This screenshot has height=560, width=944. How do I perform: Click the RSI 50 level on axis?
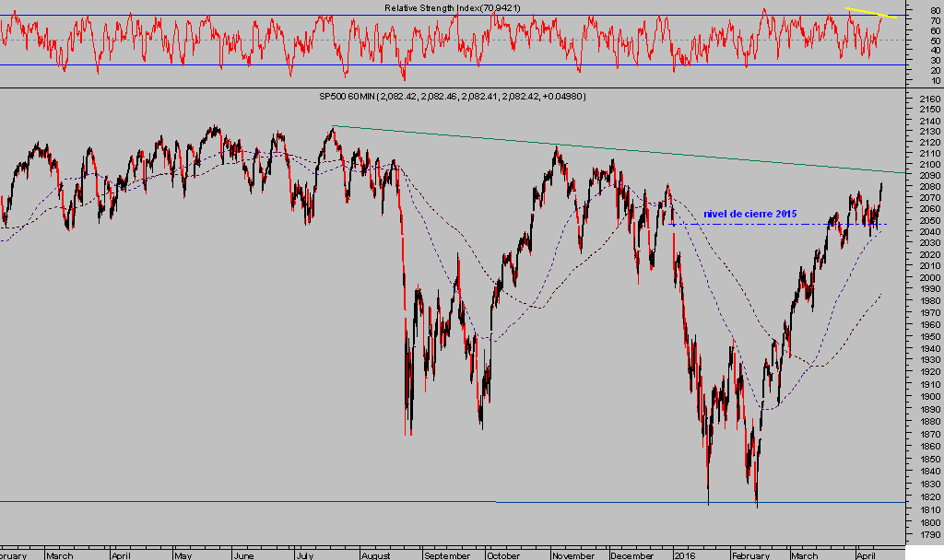click(925, 41)
